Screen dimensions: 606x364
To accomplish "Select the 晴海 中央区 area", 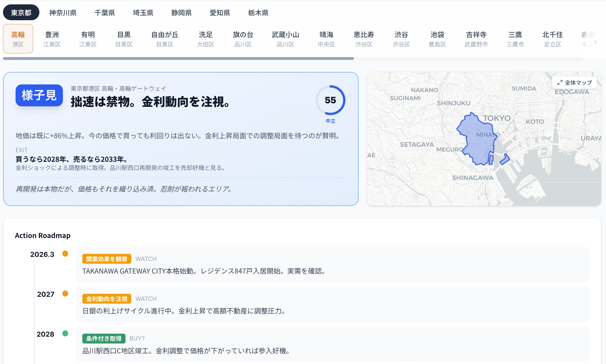I will coord(327,39).
